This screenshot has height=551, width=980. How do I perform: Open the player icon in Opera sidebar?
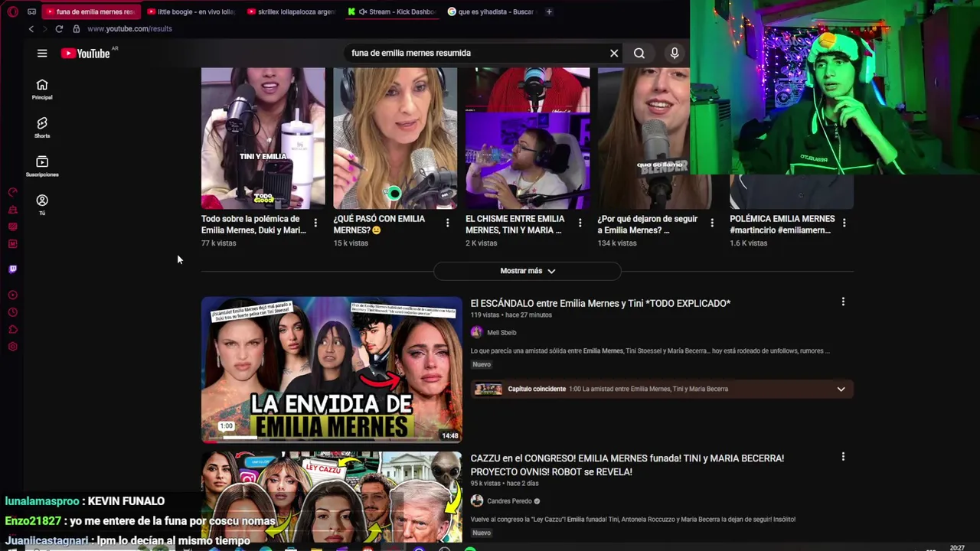point(12,295)
